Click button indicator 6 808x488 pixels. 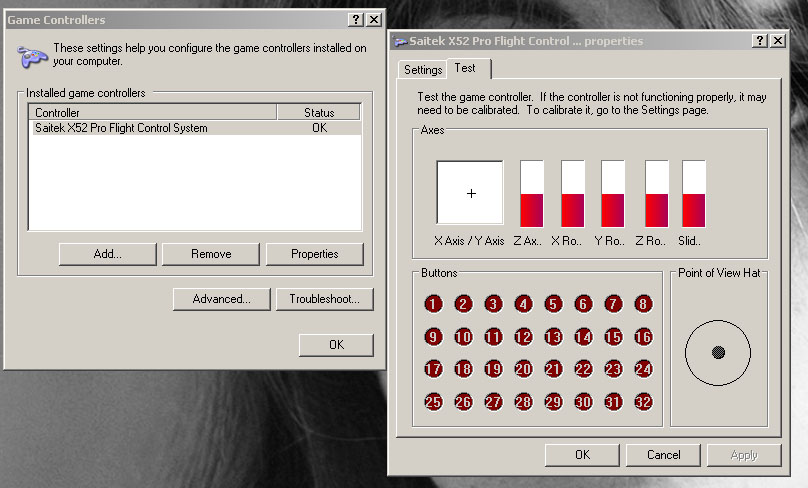pyautogui.click(x=583, y=304)
